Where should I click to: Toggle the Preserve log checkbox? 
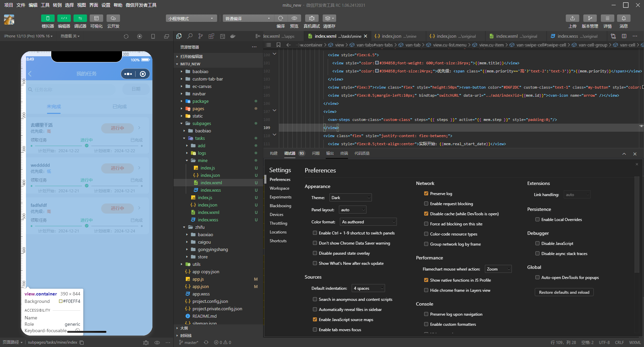pos(426,194)
